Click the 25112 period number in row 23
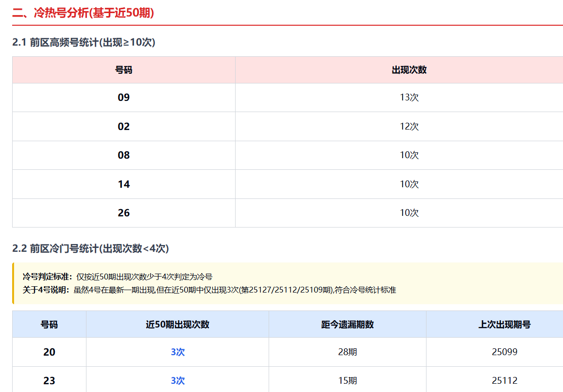The width and height of the screenshot is (563, 392). [504, 381]
